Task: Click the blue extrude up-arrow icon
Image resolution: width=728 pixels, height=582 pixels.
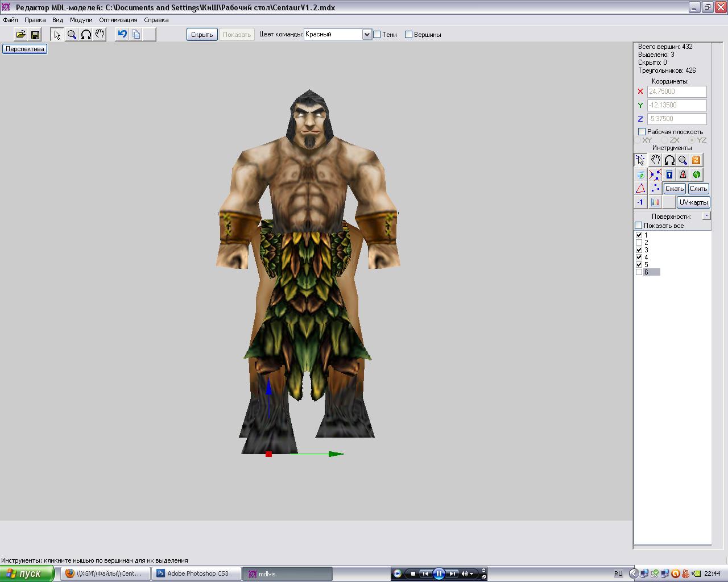Action: pos(669,174)
